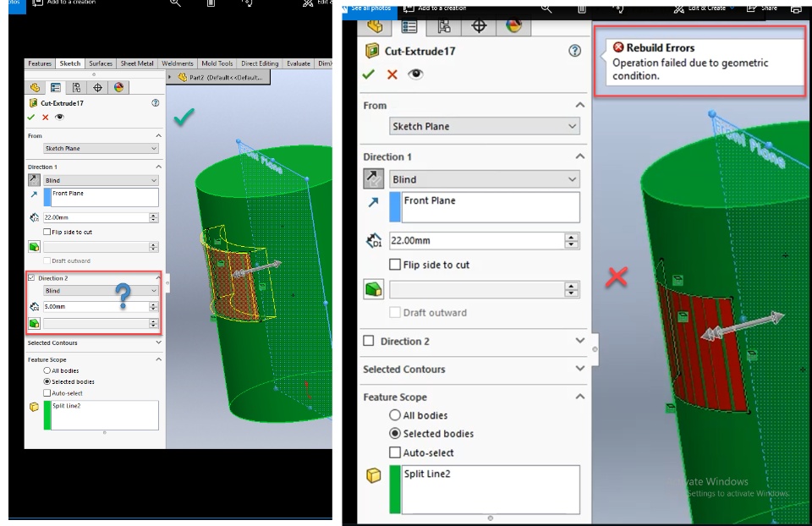Open FeatureManager tab icon in right screenshot

[375, 26]
